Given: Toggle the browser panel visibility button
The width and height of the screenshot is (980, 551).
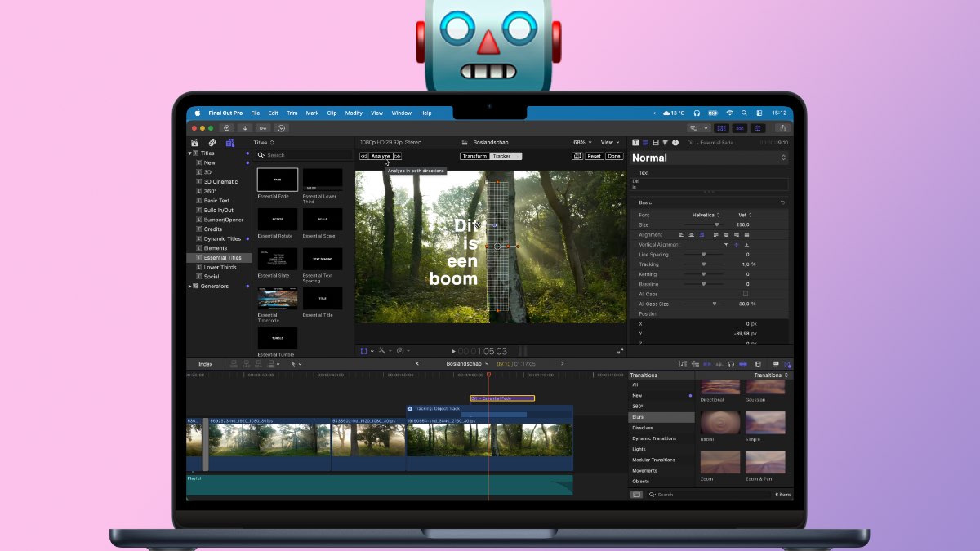Looking at the screenshot, I should [x=721, y=128].
